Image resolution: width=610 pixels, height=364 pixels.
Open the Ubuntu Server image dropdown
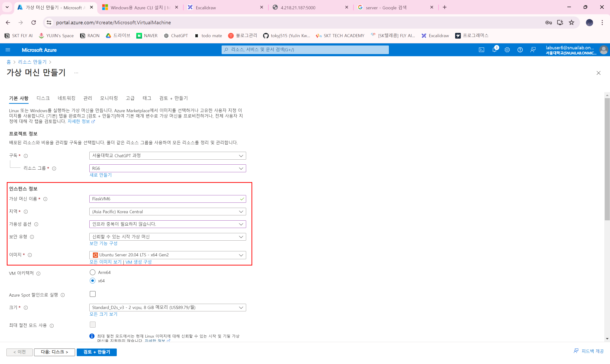(168, 255)
